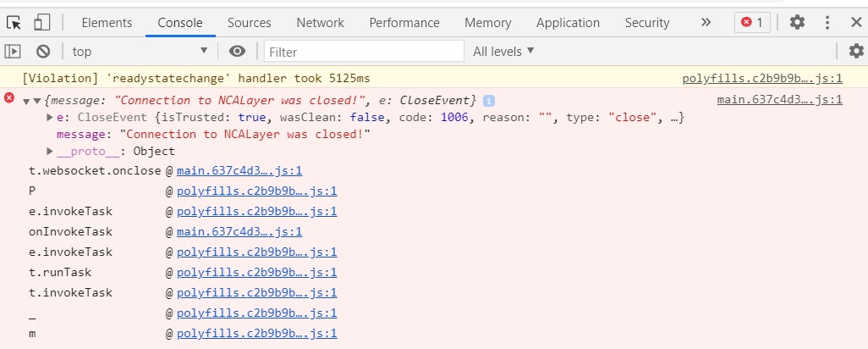Open link next to t.websocket.onclose
The height and width of the screenshot is (349, 868).
239,170
